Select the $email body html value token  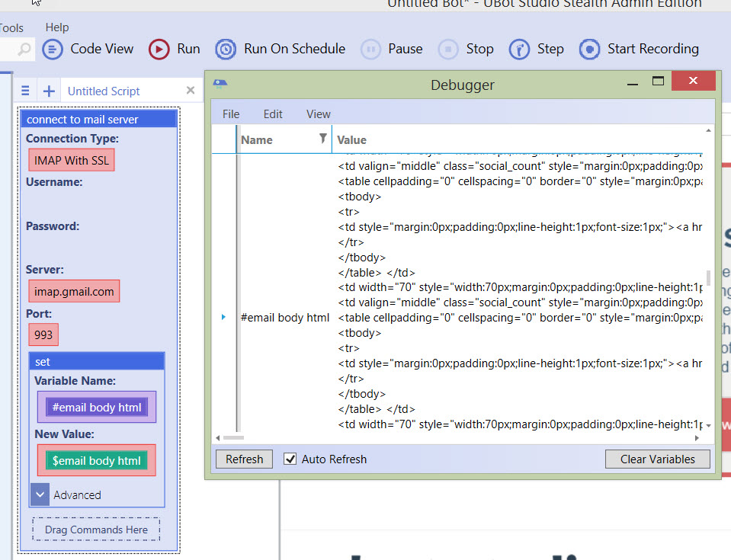(97, 461)
